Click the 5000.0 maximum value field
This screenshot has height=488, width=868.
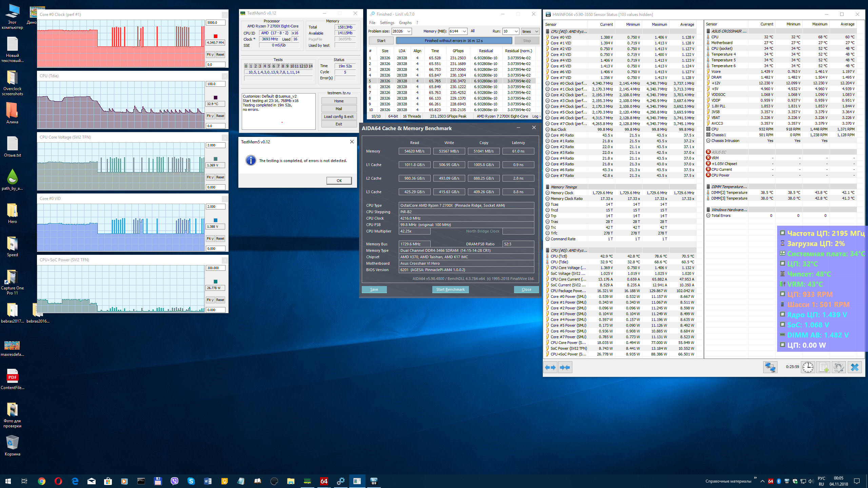coord(215,23)
